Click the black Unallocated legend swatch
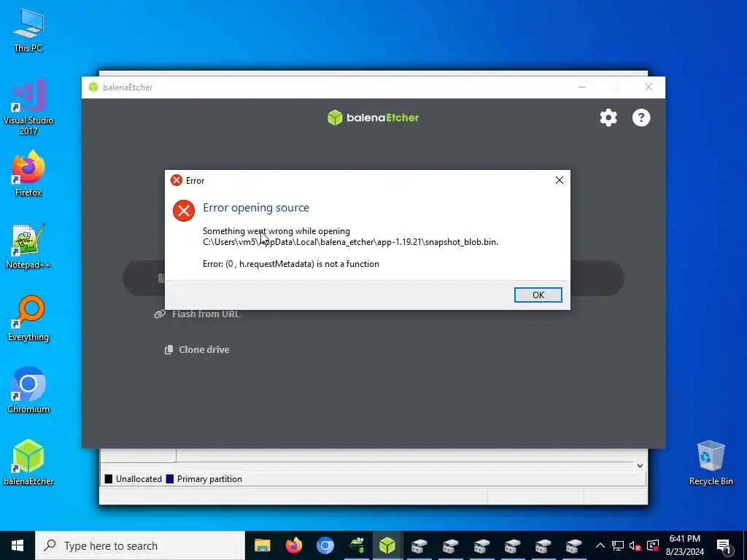The image size is (747, 560). (x=109, y=479)
